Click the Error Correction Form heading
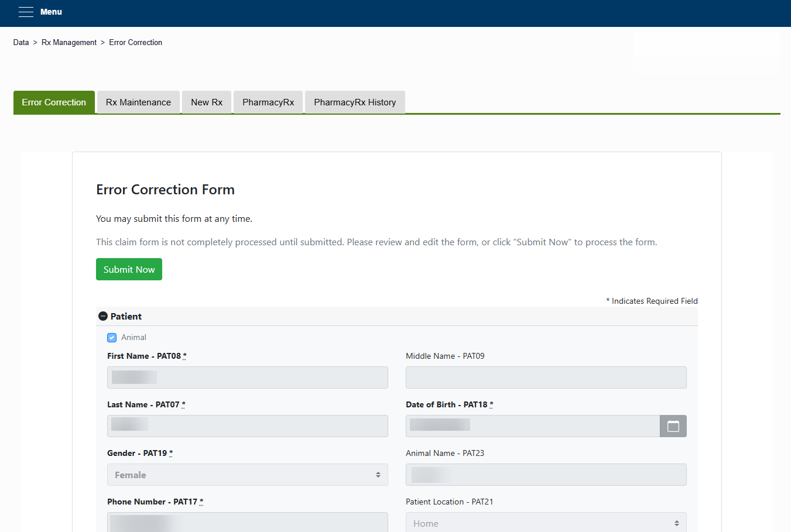Image resolution: width=791 pixels, height=532 pixels. [x=166, y=190]
